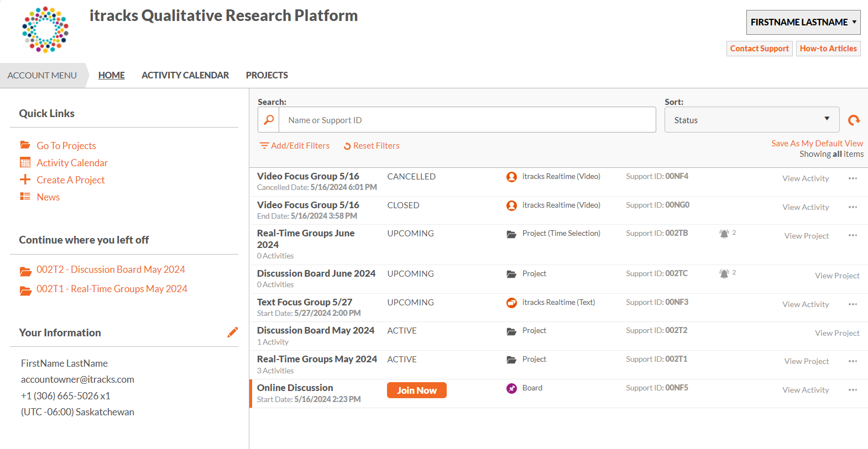
Task: Click the orange refresh arrow beside Sort
Action: [x=854, y=120]
